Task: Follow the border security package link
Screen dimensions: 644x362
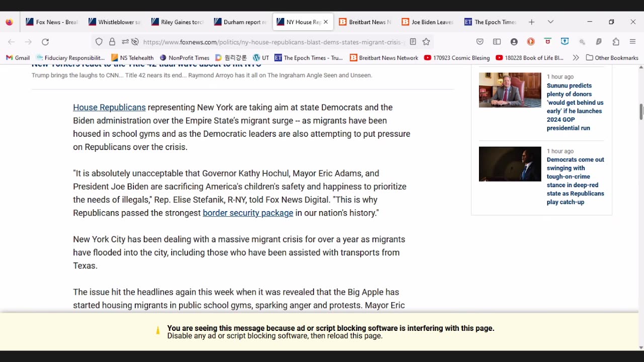Action: (248, 213)
